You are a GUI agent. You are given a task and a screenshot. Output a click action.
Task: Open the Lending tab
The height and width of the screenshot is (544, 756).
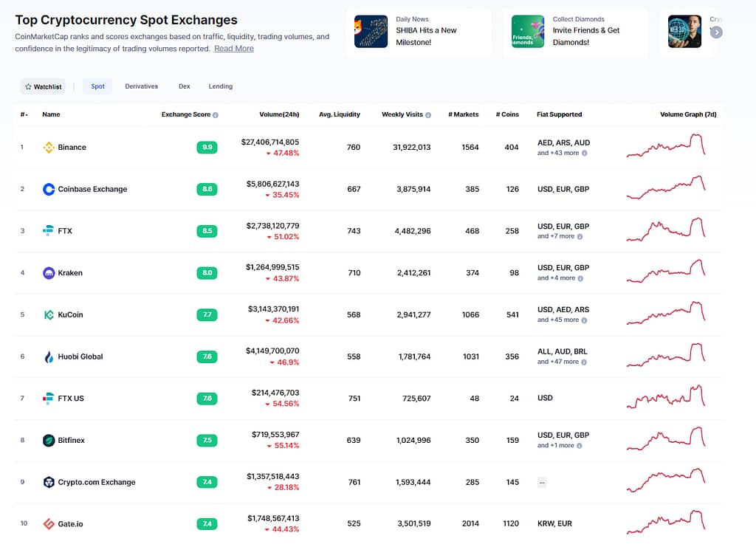click(x=220, y=87)
